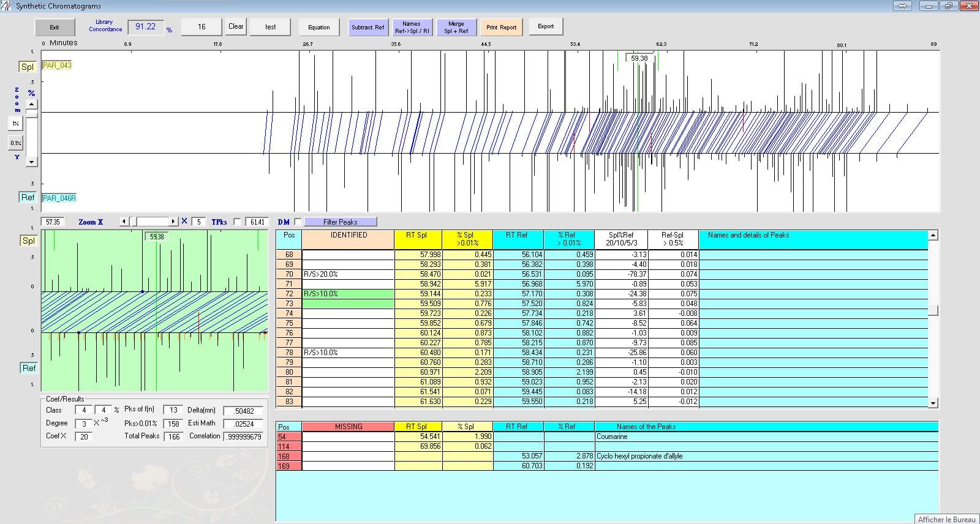Click Zoom X right arrow
980x524 pixels.
pyautogui.click(x=173, y=222)
